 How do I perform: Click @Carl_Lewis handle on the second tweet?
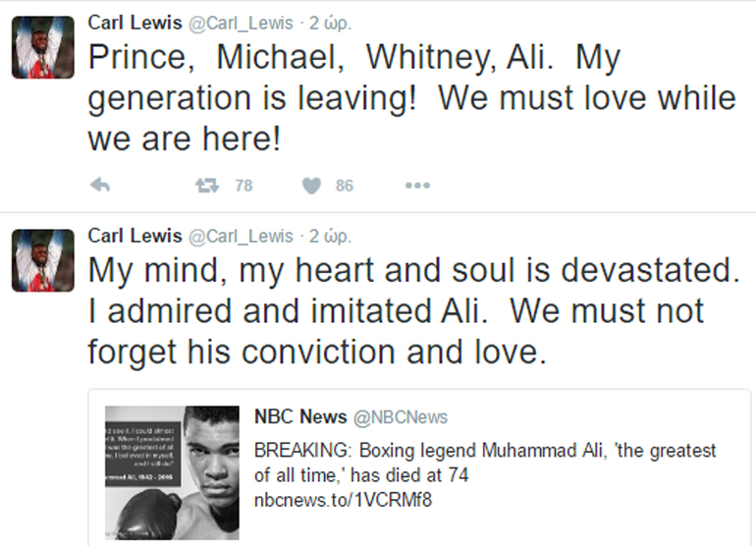(240, 236)
